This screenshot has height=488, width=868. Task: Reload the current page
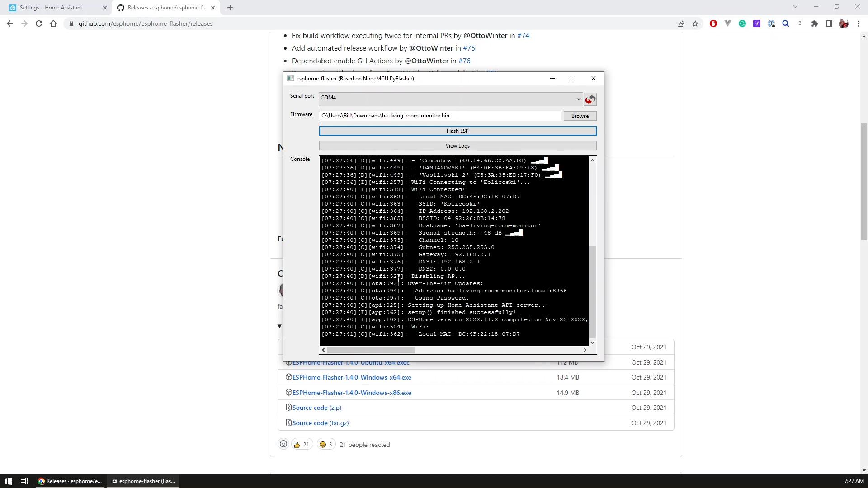[x=39, y=23]
